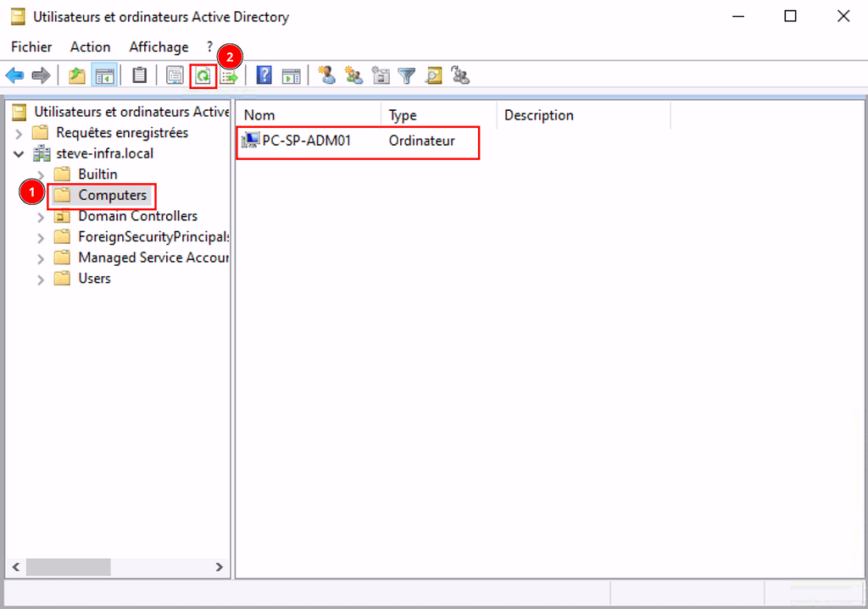
Task: Select the Users container in tree
Action: 94,279
